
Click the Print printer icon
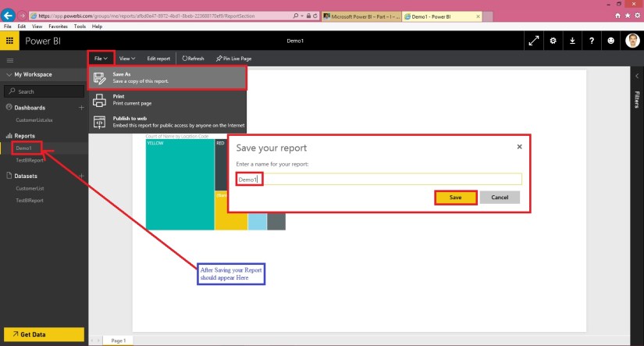(99, 100)
